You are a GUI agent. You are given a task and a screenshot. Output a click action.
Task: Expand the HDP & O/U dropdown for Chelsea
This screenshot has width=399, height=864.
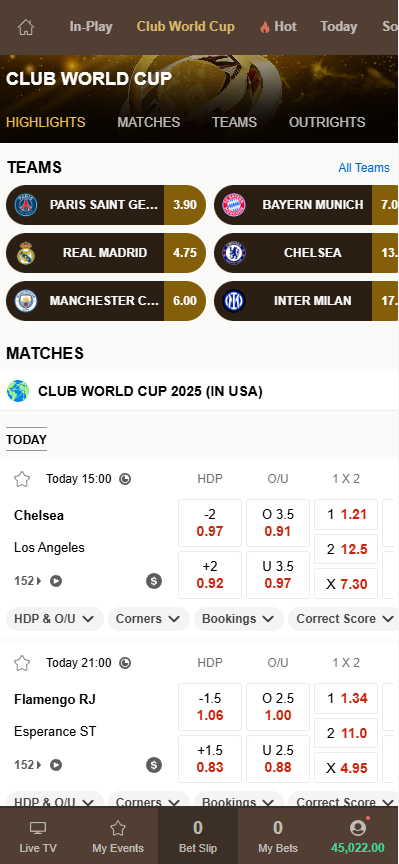click(x=55, y=619)
